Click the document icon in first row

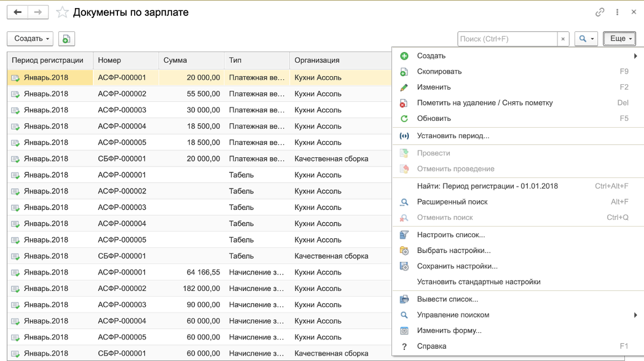15,78
